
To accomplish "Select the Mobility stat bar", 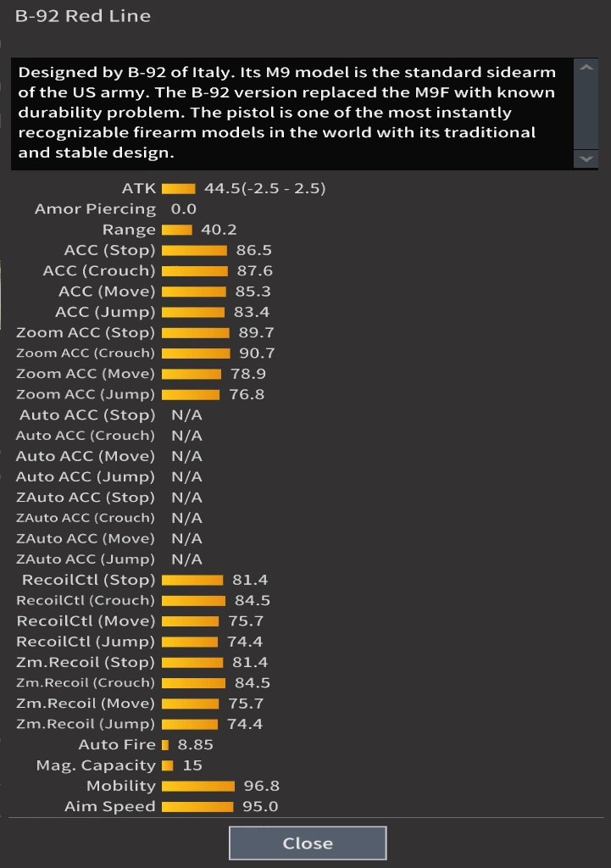I will [197, 786].
